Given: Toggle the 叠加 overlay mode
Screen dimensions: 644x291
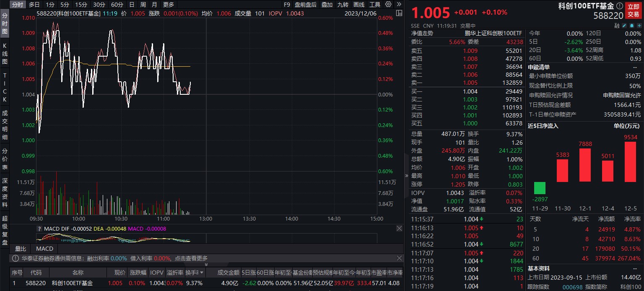Looking at the screenshot, I should pyautogui.click(x=327, y=5).
